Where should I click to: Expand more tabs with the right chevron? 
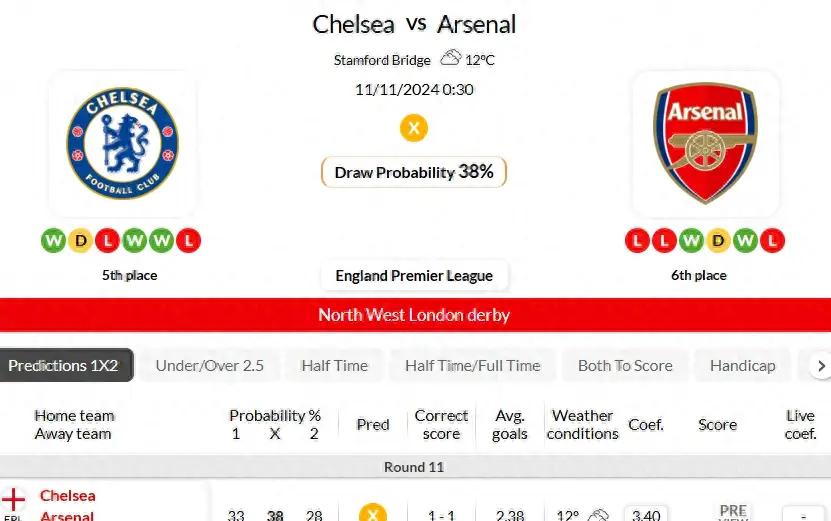tap(821, 366)
